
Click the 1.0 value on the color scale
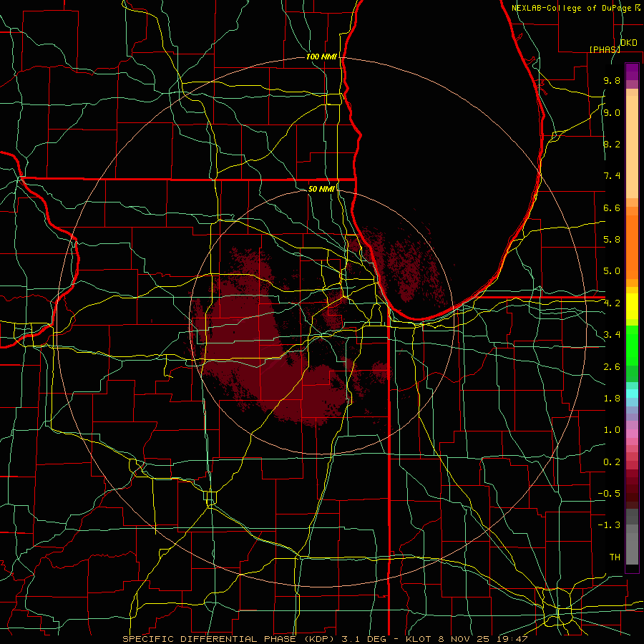(612, 430)
